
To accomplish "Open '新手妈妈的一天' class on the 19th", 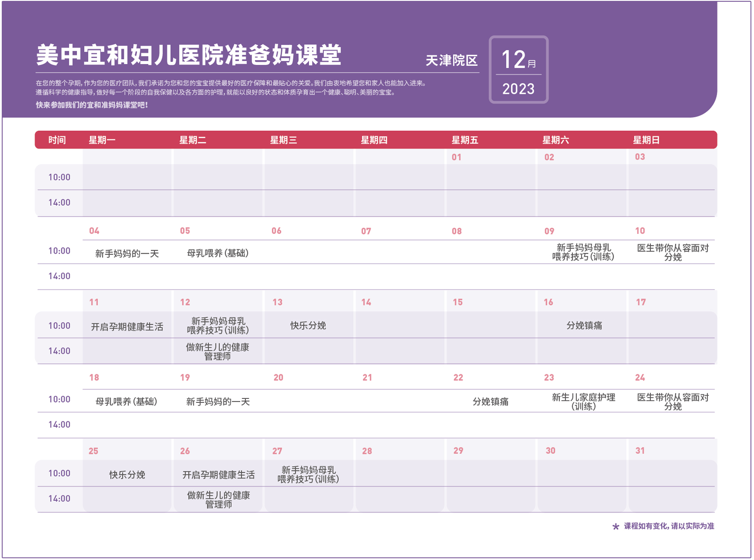I will coord(218,402).
